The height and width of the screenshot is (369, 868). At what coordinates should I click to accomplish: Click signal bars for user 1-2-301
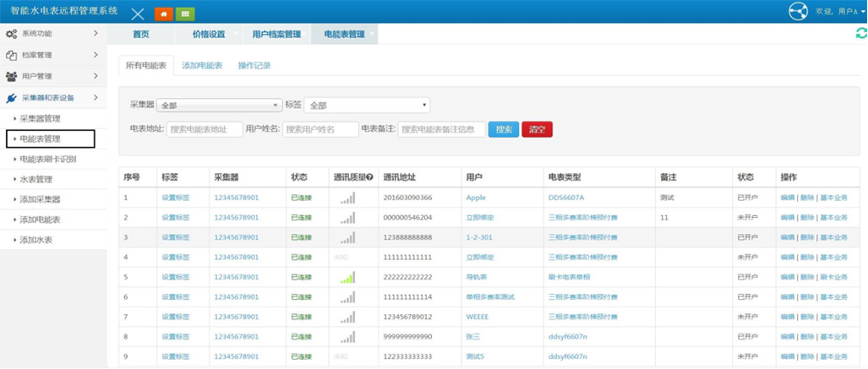tap(348, 237)
